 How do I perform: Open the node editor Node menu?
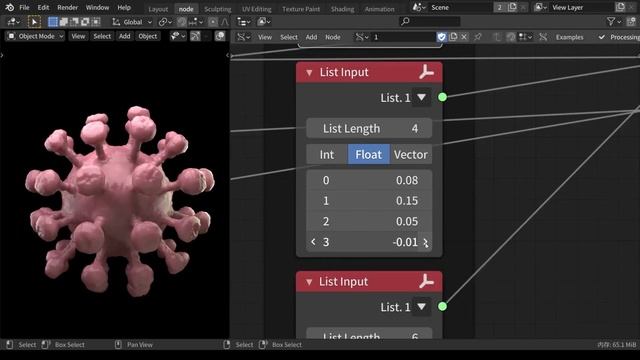(x=333, y=37)
